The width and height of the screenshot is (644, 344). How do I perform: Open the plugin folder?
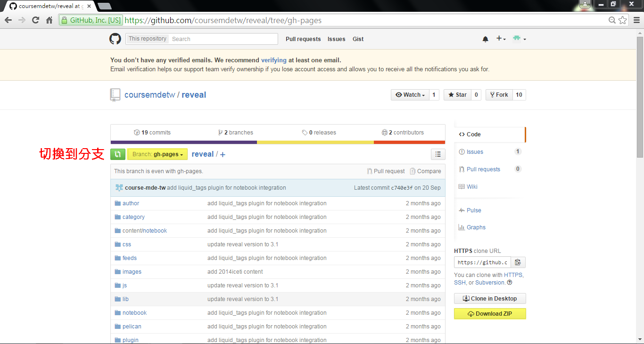click(131, 340)
